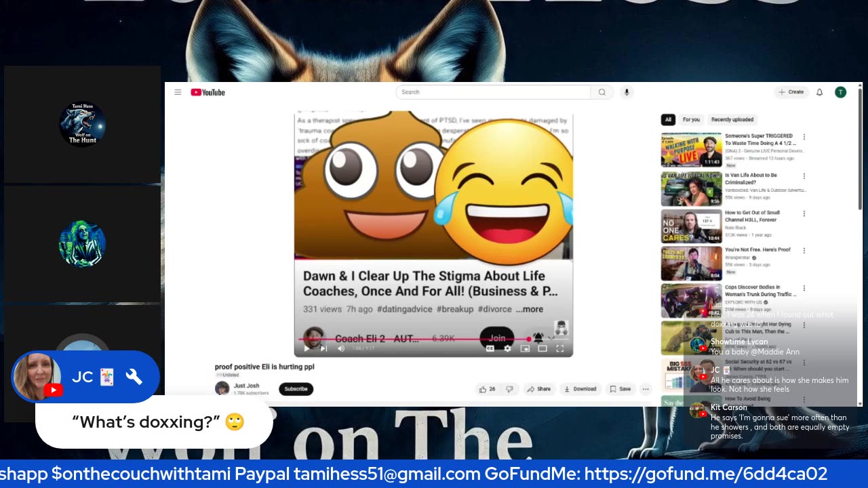Click Kit Carson chat avatar
Image resolution: width=868 pixels, height=488 pixels.
pos(697,411)
